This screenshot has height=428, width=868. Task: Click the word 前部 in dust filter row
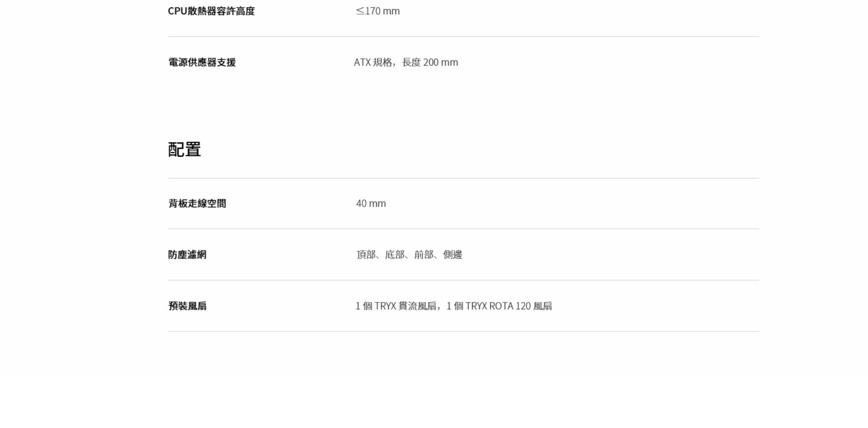point(423,255)
